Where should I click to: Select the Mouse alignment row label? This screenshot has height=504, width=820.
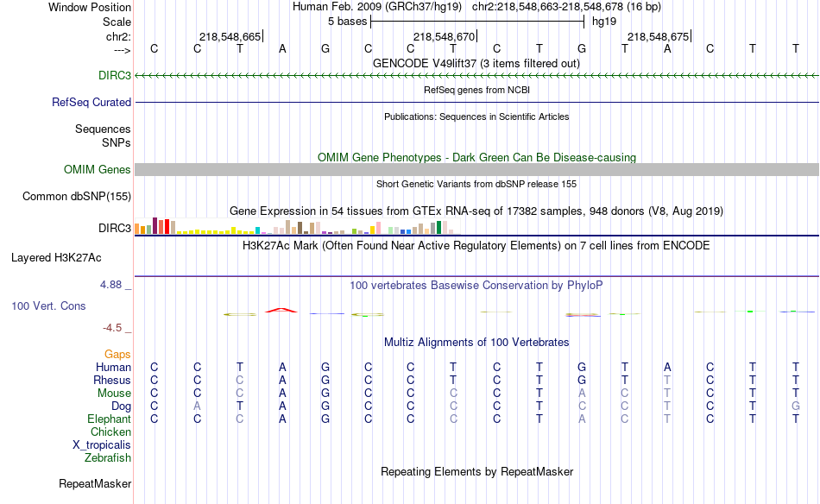[x=114, y=394]
